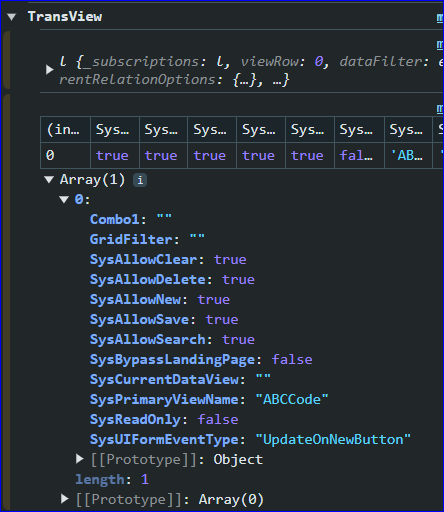Click the rentRelationOptions text line
This screenshot has height=512, width=444.
click(x=174, y=80)
